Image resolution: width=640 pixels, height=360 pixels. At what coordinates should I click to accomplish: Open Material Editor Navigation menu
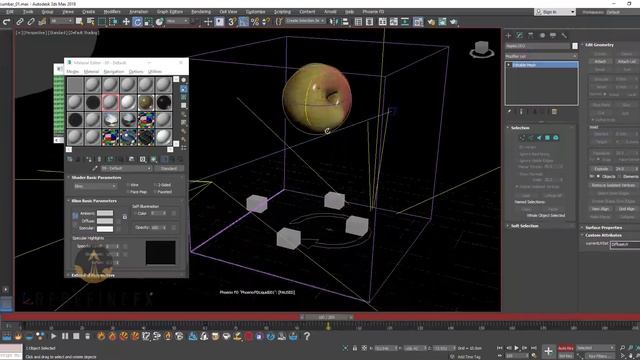click(x=113, y=71)
